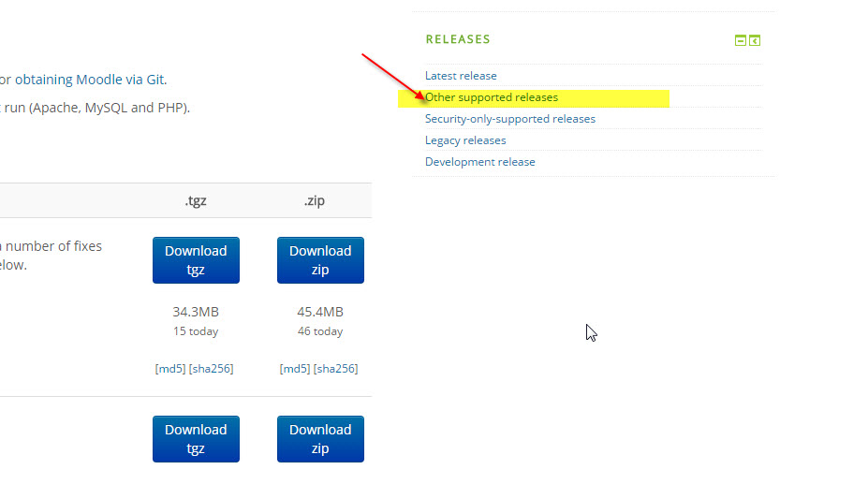Open sha256 checksum for the 34.3MB tgz
This screenshot has height=484, width=868.
point(211,369)
